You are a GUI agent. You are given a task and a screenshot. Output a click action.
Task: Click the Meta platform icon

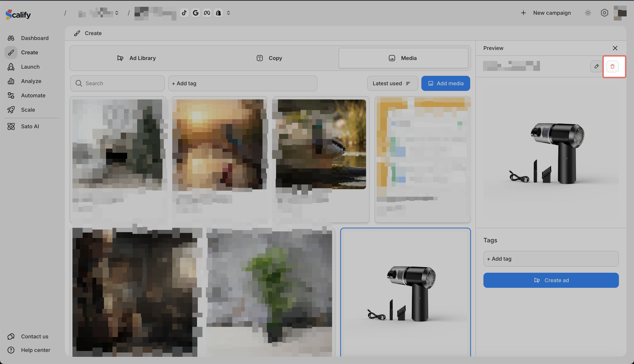[207, 13]
